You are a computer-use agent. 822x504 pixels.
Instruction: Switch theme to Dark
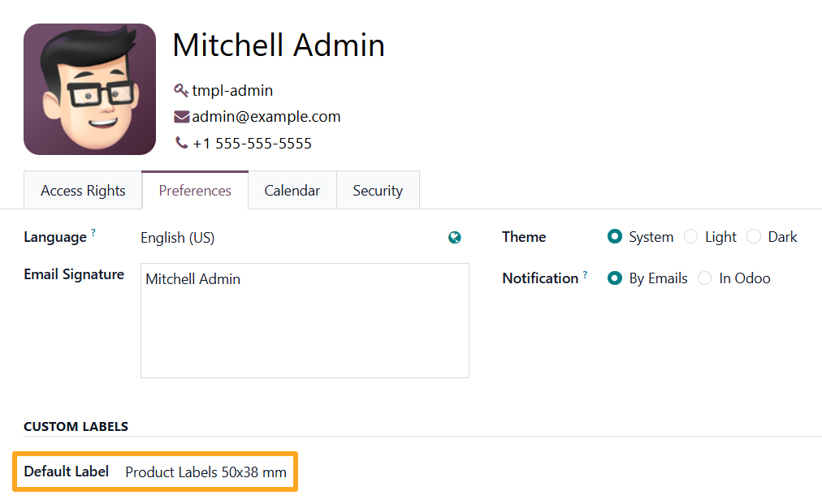point(754,237)
